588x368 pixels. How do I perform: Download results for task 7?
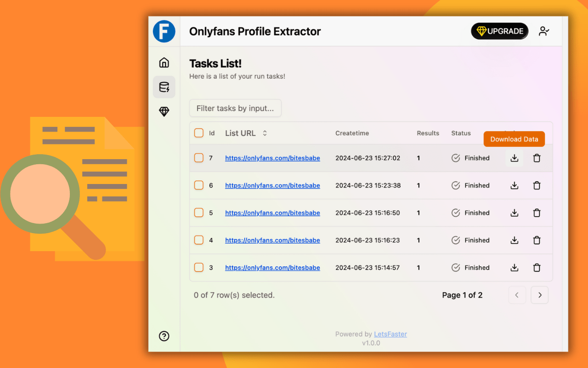(x=514, y=158)
